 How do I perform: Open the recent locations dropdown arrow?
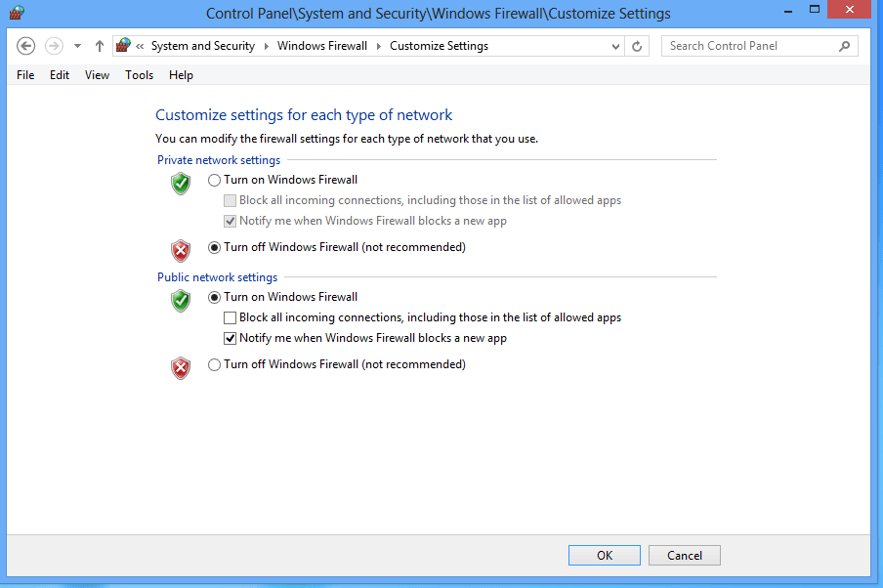point(78,46)
